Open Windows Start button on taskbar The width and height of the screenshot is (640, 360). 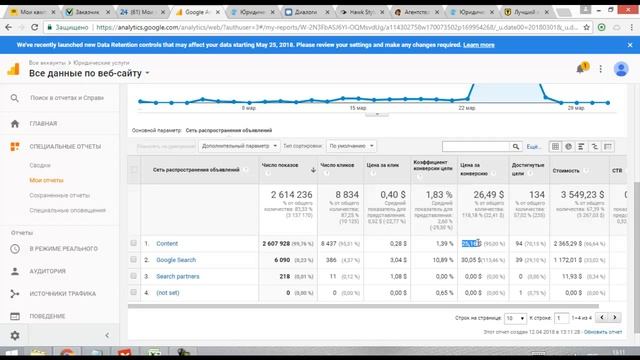coord(11,353)
